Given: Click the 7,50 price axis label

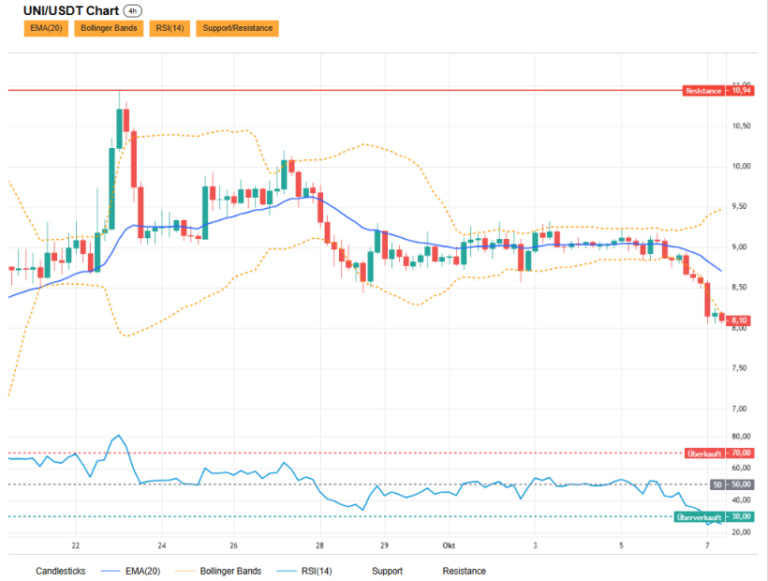Looking at the screenshot, I should pyautogui.click(x=739, y=368).
